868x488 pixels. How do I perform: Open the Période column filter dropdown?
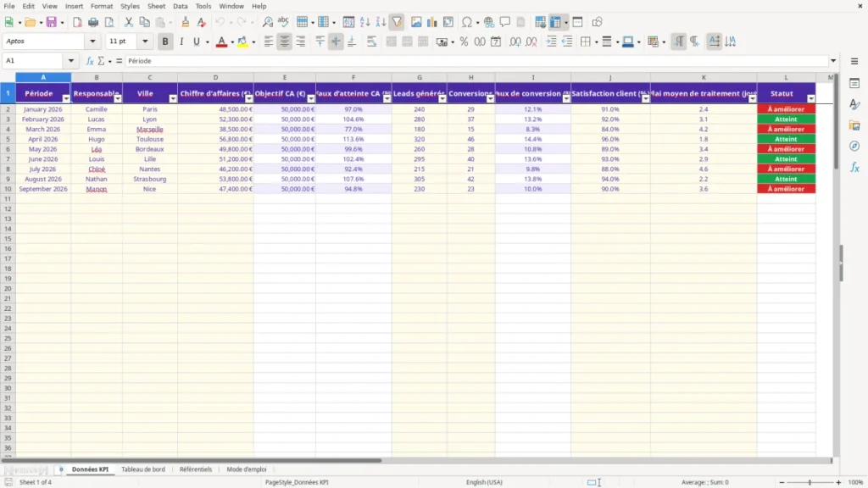[66, 98]
